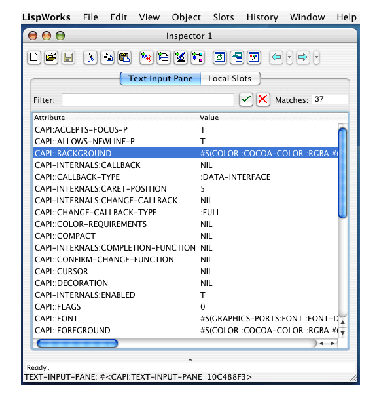Select the CAPI::BACKGROUND row
The image size is (383, 397).
[x=185, y=153]
